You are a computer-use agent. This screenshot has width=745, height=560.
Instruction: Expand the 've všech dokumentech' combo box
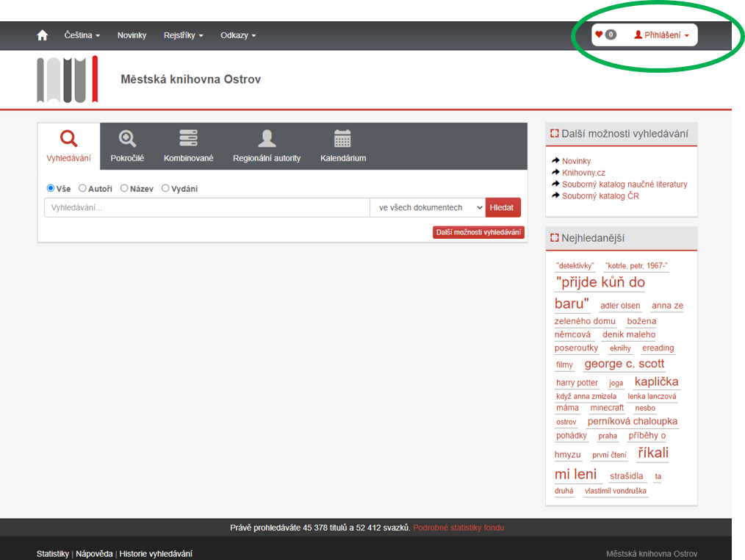(427, 208)
